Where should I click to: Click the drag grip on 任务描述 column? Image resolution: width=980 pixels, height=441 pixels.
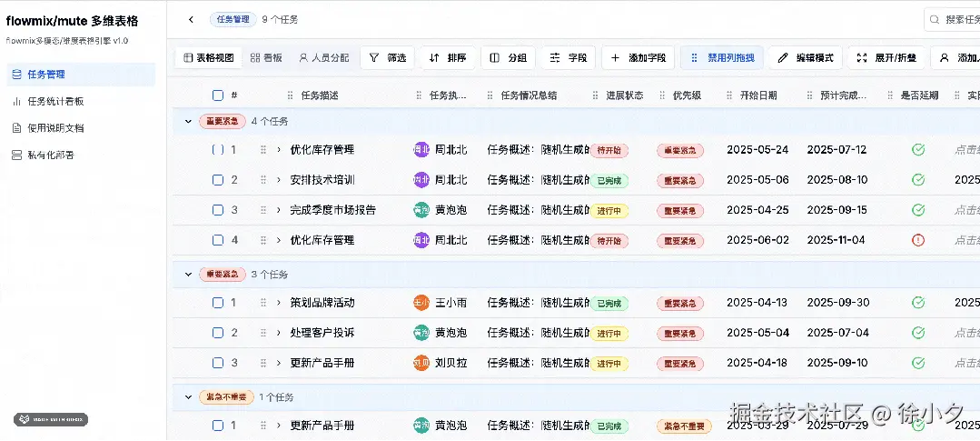pos(290,95)
